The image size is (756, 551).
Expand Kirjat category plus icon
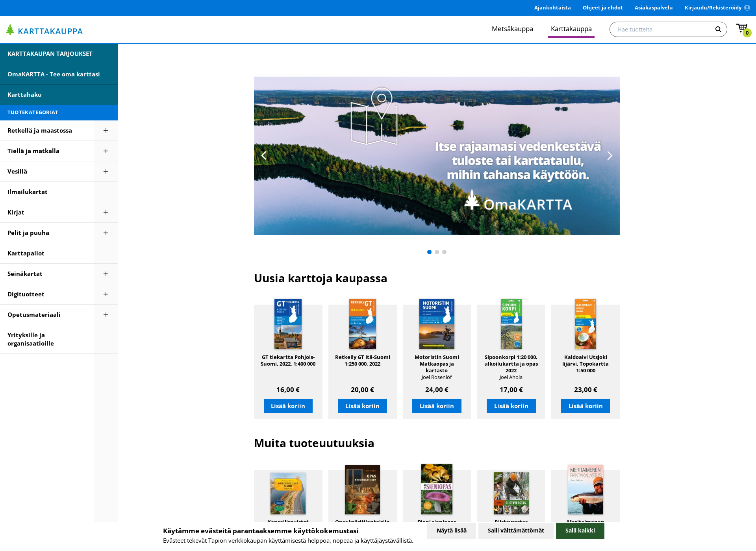[x=106, y=212]
